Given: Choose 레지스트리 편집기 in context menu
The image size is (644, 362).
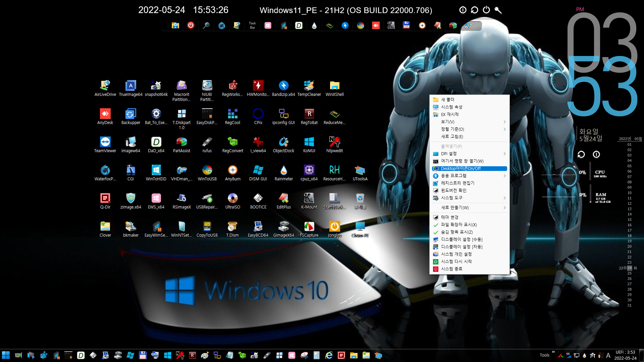Looking at the screenshot, I should 470,183.
